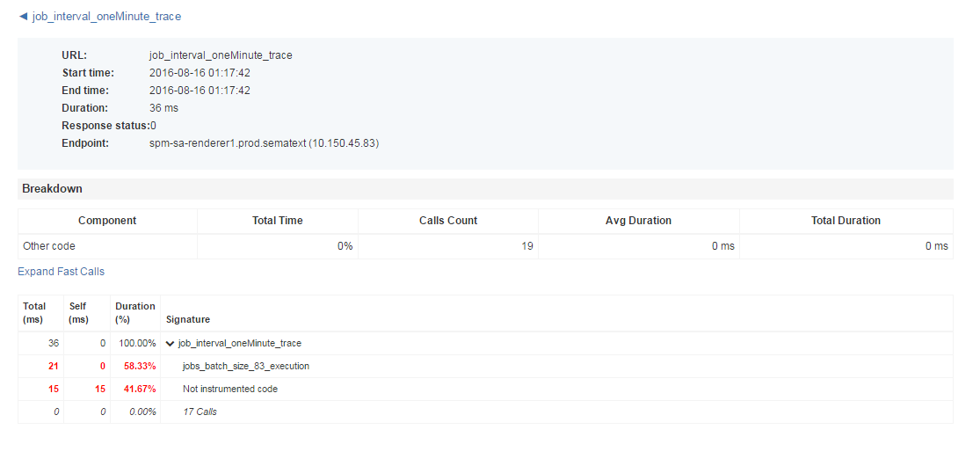The height and width of the screenshot is (459, 980).
Task: Select the jobs_batch_size_83_execution row
Action: pos(485,366)
